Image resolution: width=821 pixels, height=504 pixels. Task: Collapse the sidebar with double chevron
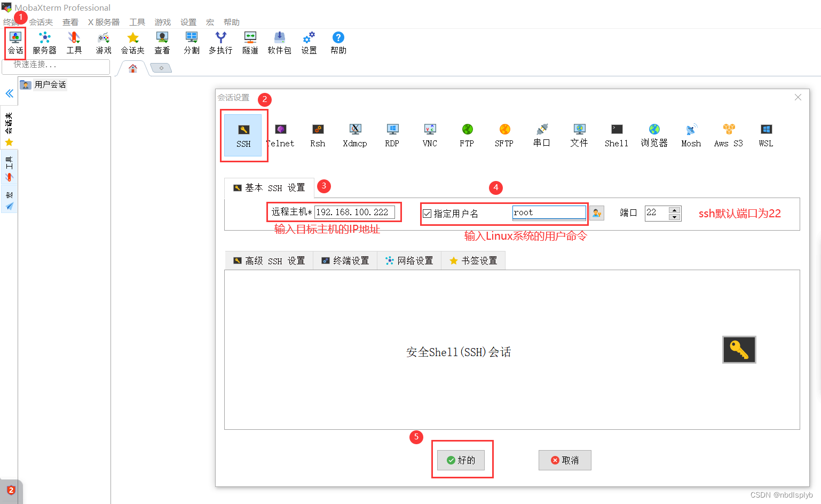9,93
